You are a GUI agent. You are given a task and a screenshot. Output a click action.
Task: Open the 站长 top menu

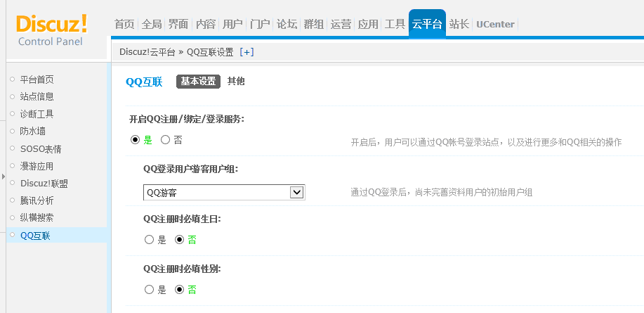coord(459,24)
